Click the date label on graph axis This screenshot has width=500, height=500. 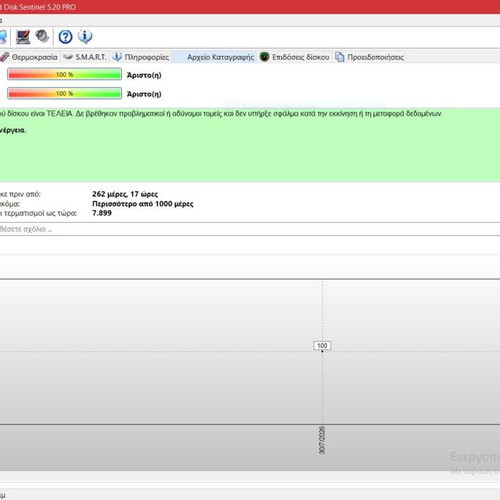pos(322,440)
